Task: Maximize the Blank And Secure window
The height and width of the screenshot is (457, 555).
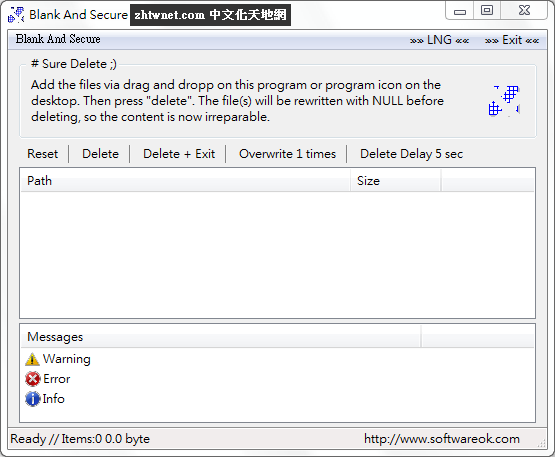Action: pyautogui.click(x=487, y=10)
